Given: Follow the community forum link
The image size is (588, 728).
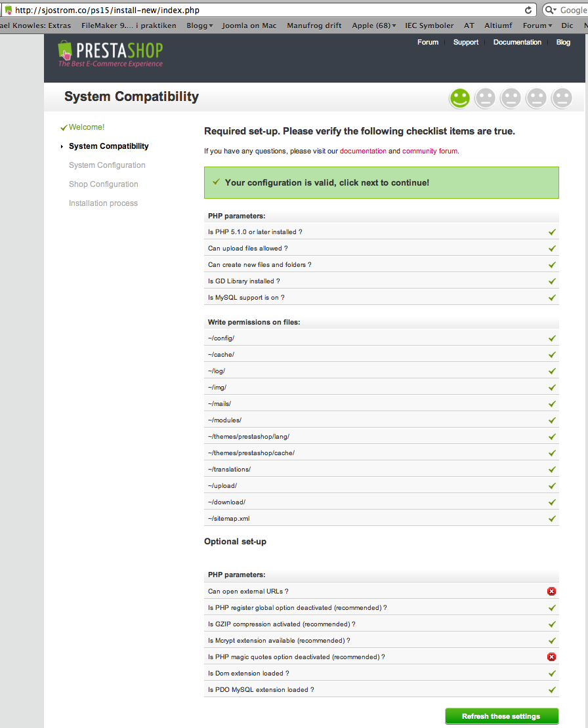Looking at the screenshot, I should (430, 151).
